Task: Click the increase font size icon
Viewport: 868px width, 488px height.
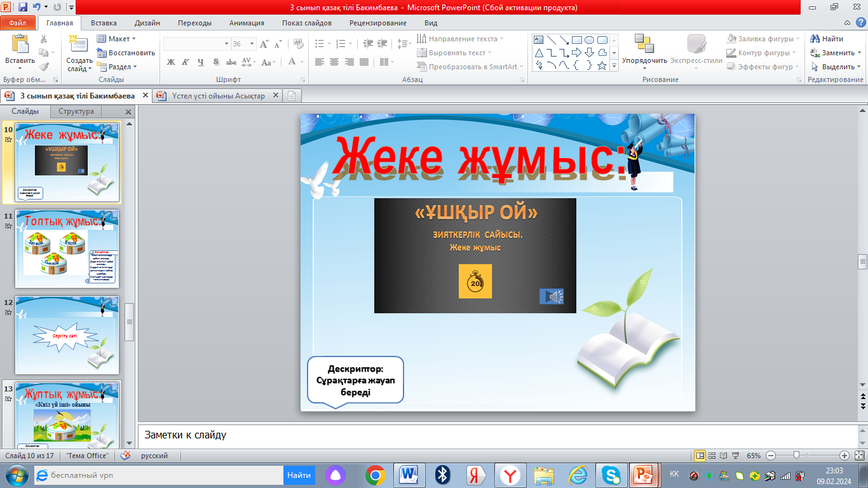Action: 266,44
